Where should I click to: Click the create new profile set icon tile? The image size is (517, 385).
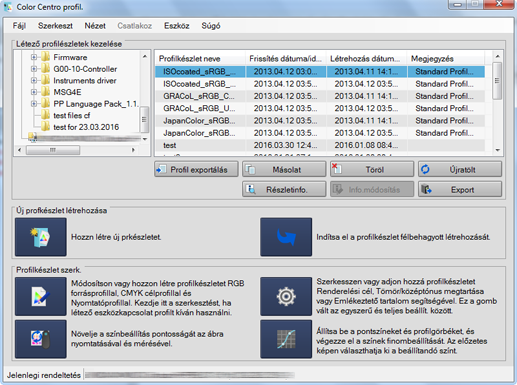point(41,237)
